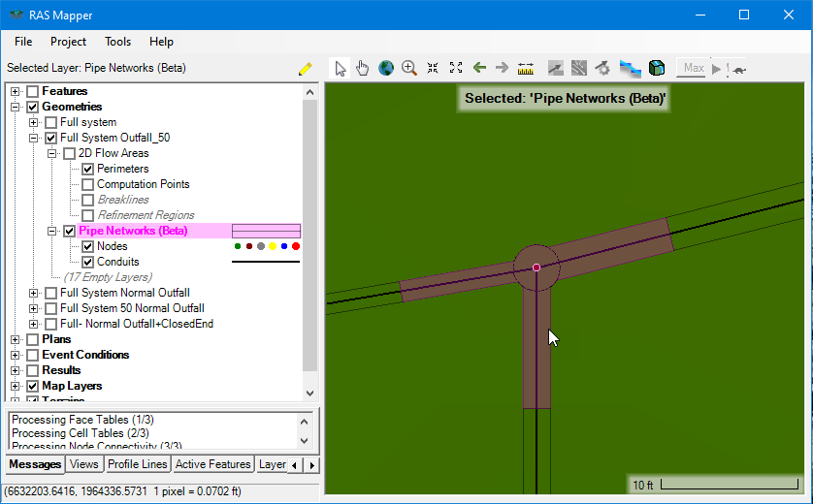Open the 3D view cube icon
The height and width of the screenshot is (504, 813).
[657, 68]
